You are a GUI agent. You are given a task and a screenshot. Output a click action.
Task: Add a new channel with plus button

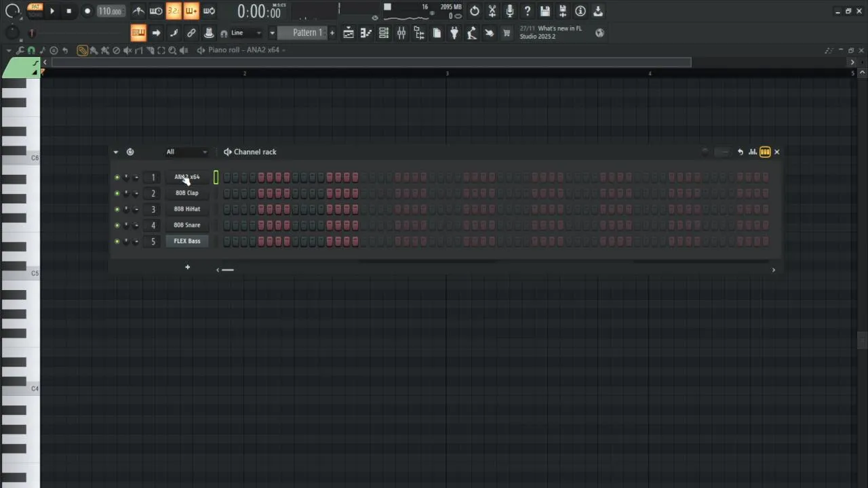(187, 267)
